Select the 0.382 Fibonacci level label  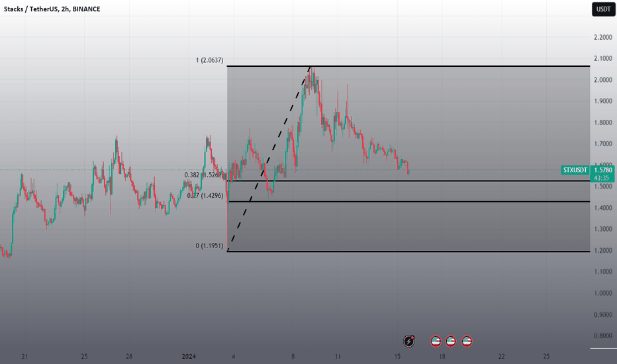[x=203, y=175]
